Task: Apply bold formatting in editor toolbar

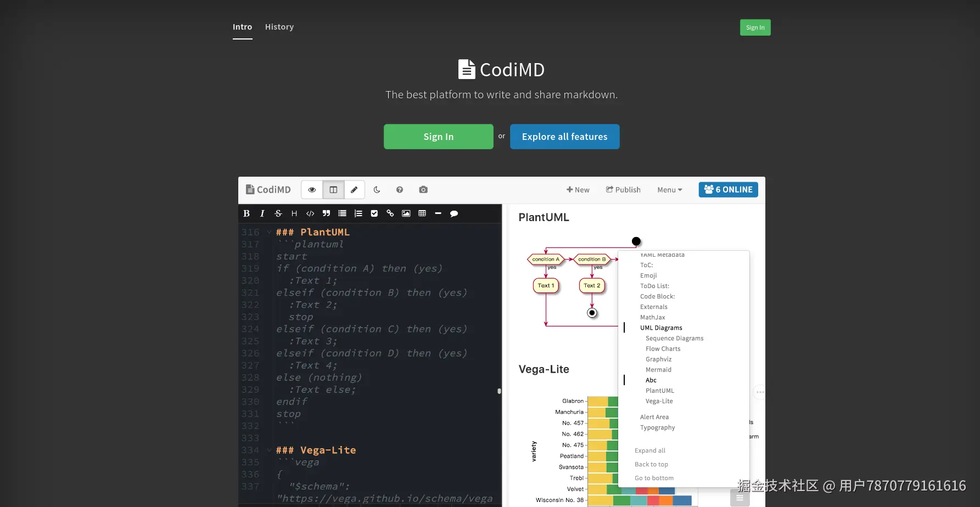Action: [x=247, y=213]
